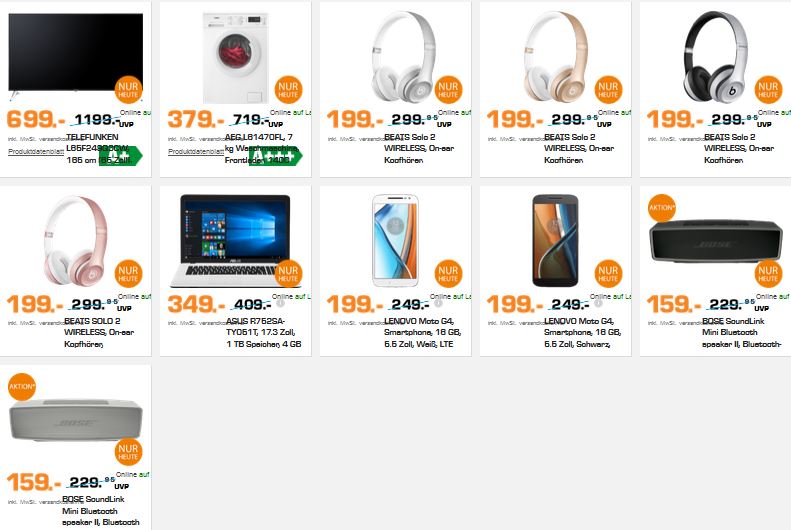Screen dimensions: 791x530
Task: Click the A+++ energy label on AEG washer
Action: [x=276, y=156]
